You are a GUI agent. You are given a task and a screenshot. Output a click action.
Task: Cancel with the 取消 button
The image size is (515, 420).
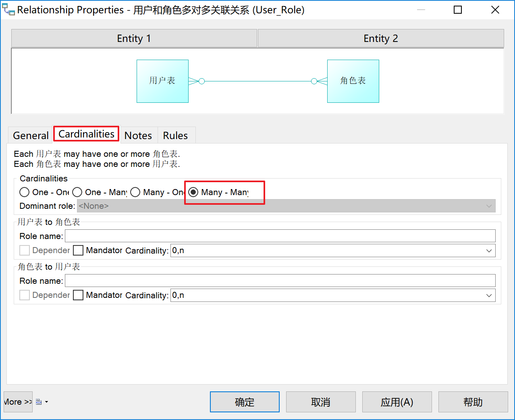[321, 402]
